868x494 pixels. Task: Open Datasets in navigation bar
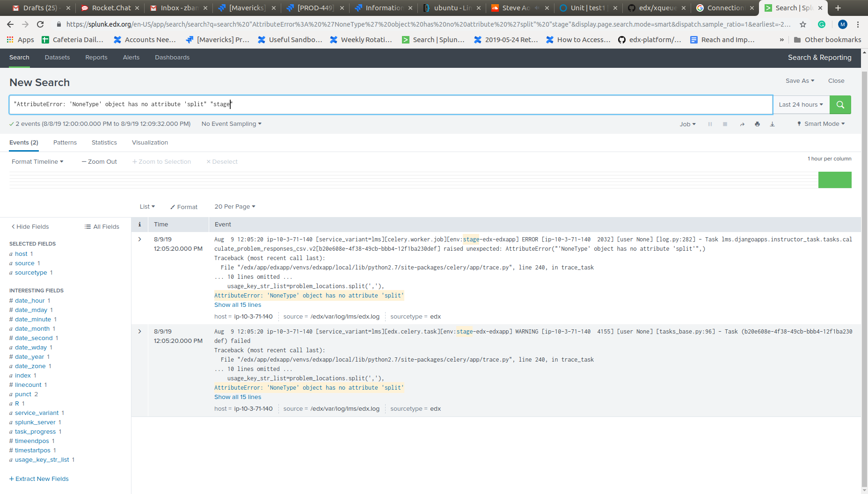point(57,58)
